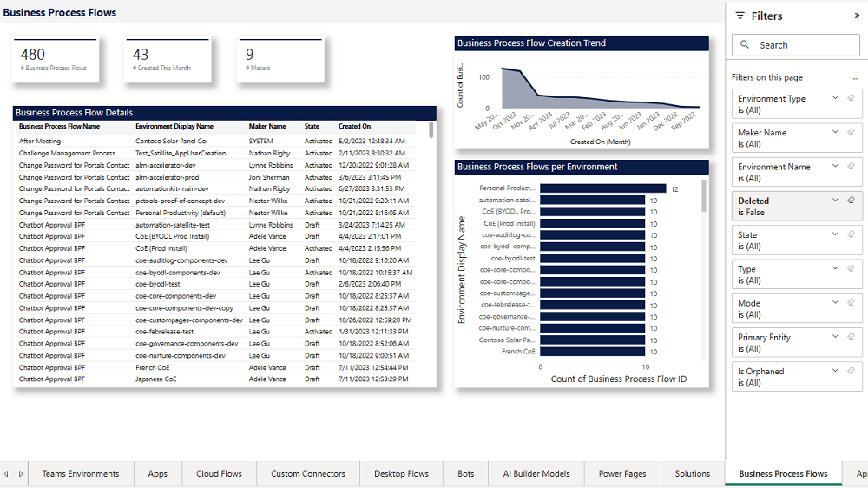The image size is (868, 488).
Task: Expand the Environment Name filter card
Action: point(835,166)
